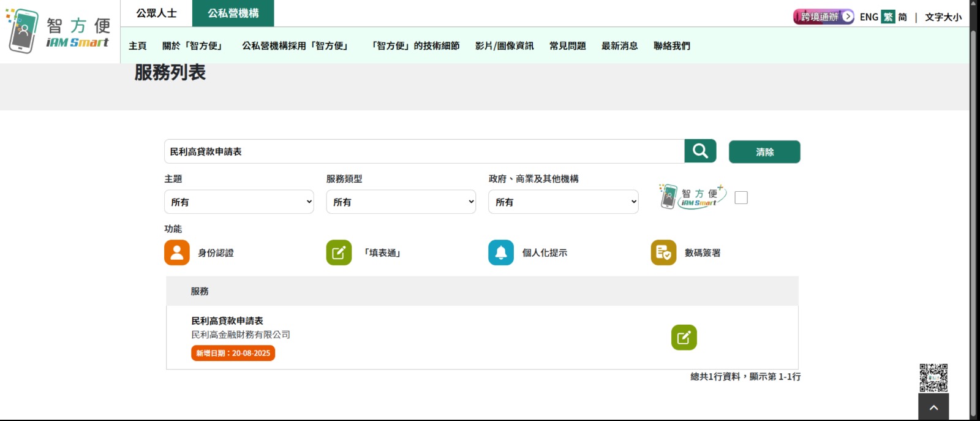Click the magnifier search icon button

coord(700,151)
